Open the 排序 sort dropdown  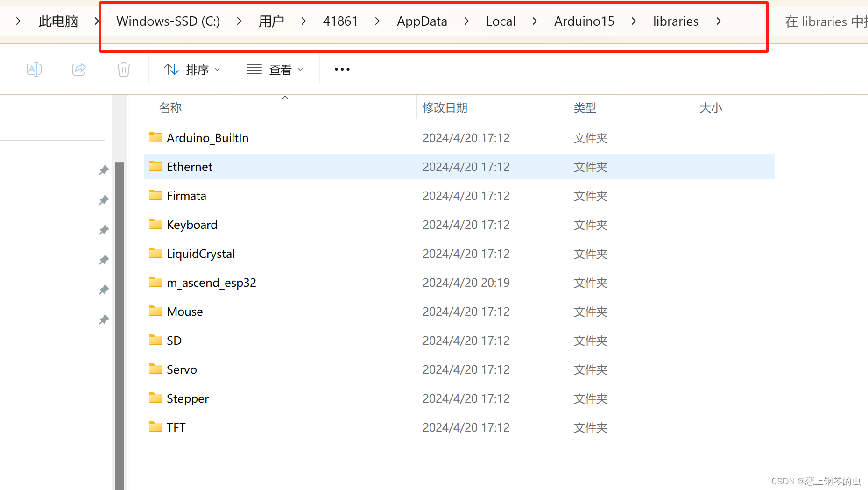coord(192,70)
